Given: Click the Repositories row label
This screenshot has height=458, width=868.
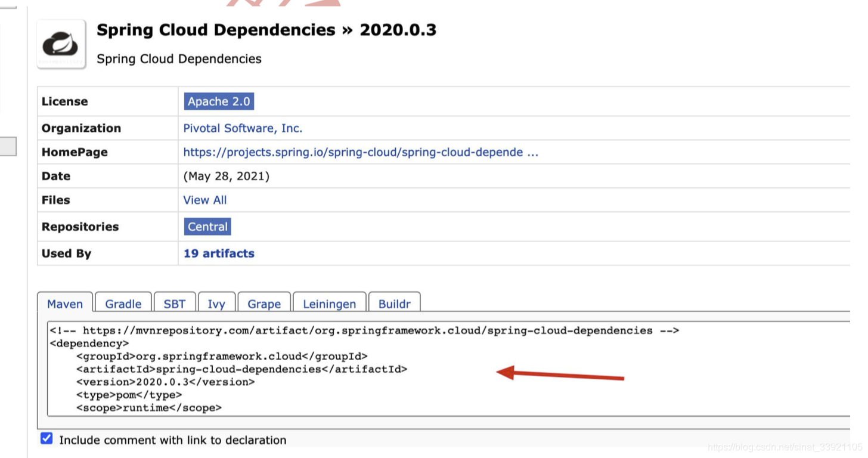Looking at the screenshot, I should (80, 227).
